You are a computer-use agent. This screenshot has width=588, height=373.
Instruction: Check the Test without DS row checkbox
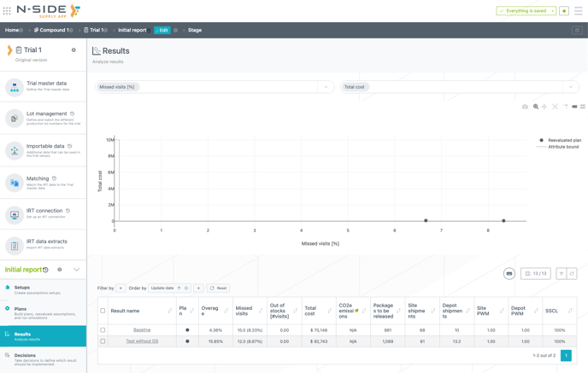pos(103,341)
